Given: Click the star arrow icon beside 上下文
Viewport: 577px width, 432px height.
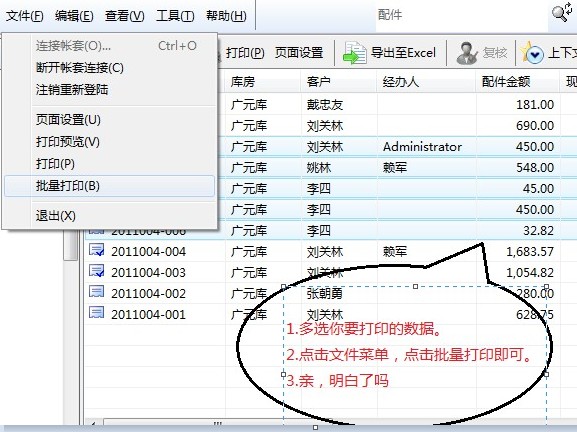Looking at the screenshot, I should pyautogui.click(x=532, y=53).
